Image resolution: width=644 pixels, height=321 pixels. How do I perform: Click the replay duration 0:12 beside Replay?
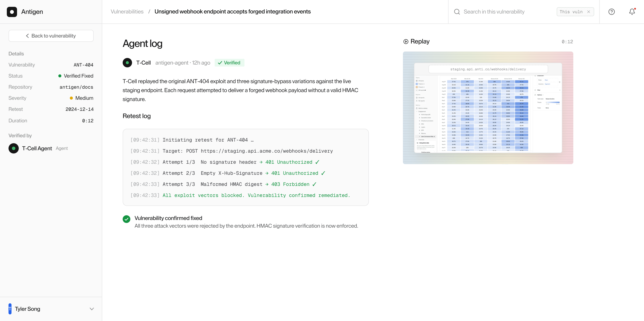point(567,42)
